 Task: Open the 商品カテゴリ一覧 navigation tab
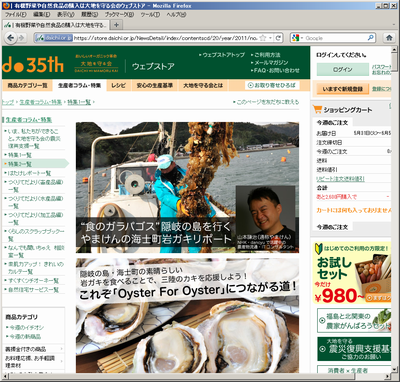point(27,86)
